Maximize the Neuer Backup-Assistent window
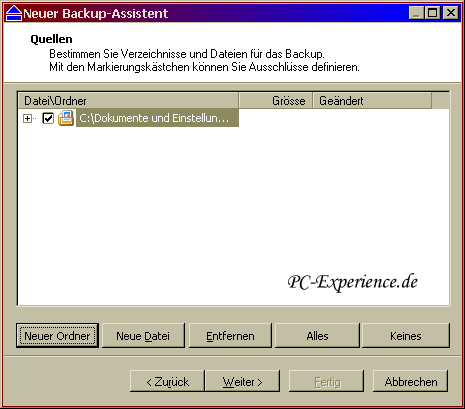 (x=433, y=13)
